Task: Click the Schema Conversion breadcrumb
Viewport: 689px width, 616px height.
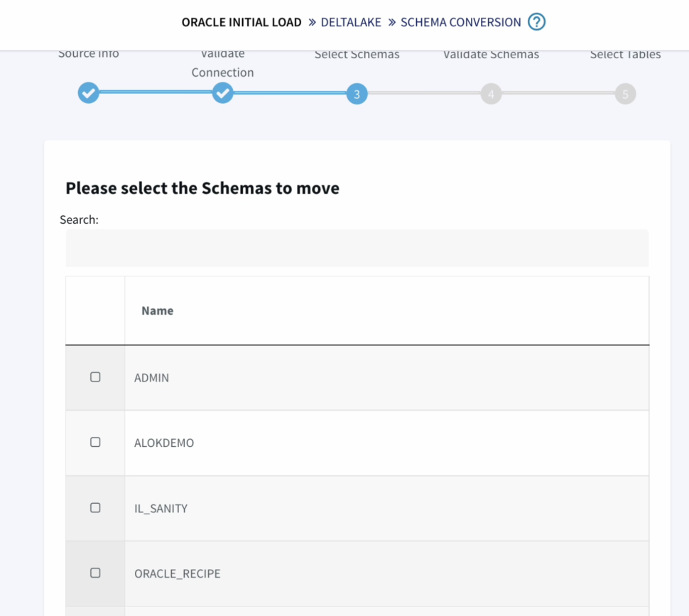Action: click(x=460, y=22)
